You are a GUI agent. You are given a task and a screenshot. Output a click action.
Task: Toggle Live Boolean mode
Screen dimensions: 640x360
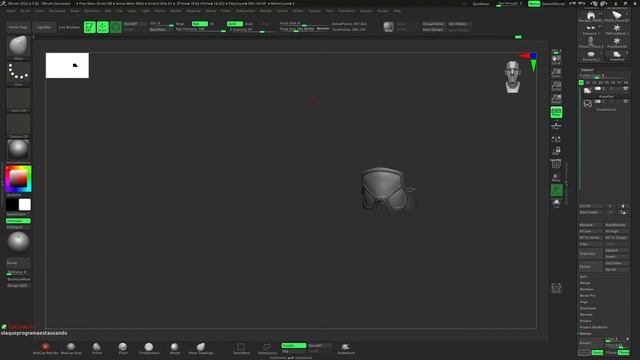pyautogui.click(x=69, y=27)
